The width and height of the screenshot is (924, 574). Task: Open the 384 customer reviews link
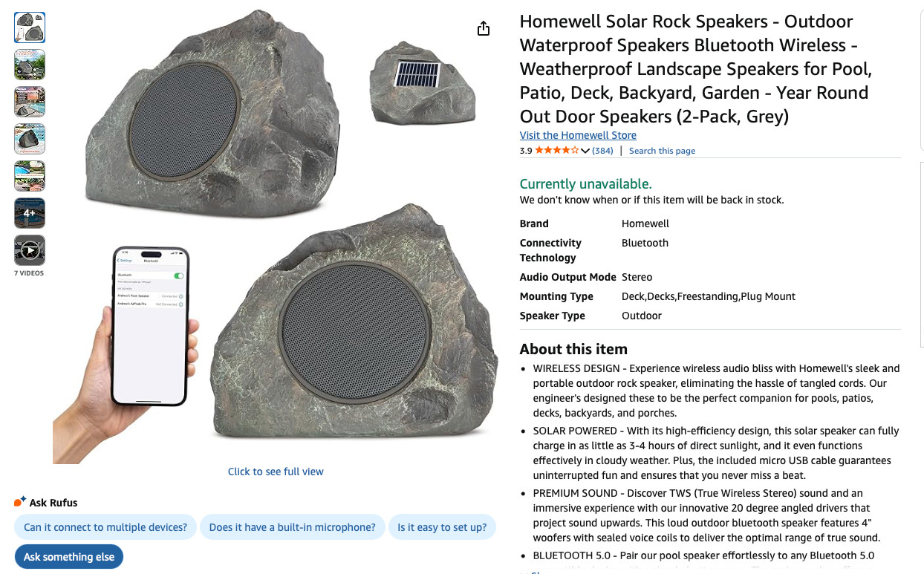pyautogui.click(x=602, y=151)
